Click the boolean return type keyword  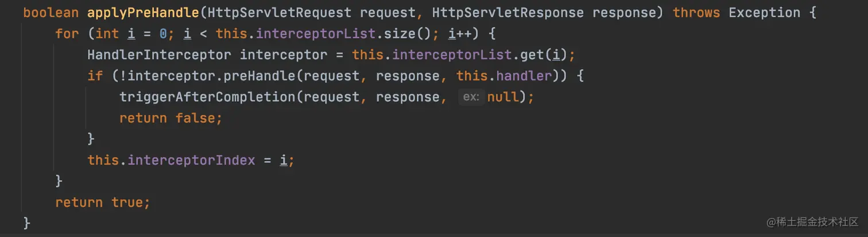point(51,13)
